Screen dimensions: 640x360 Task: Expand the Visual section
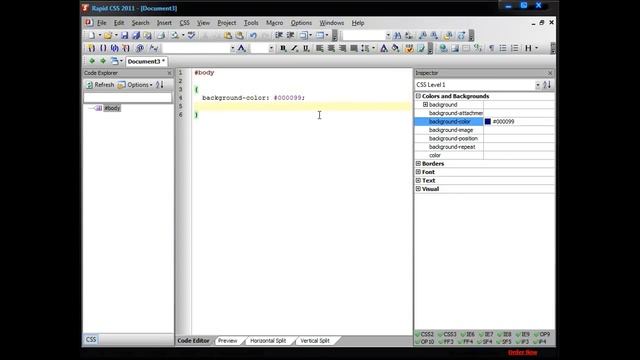418,189
